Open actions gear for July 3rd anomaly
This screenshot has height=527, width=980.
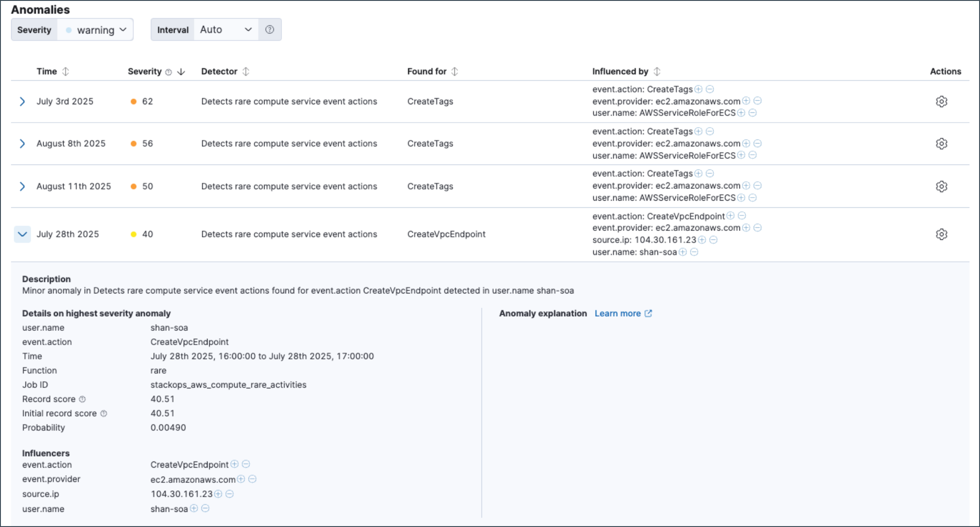[x=941, y=101]
